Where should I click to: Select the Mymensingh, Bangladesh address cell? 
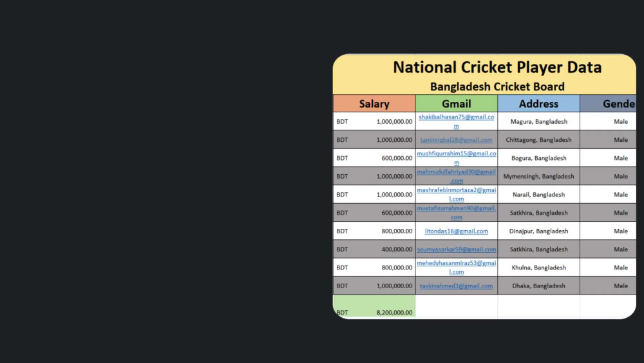tap(538, 176)
